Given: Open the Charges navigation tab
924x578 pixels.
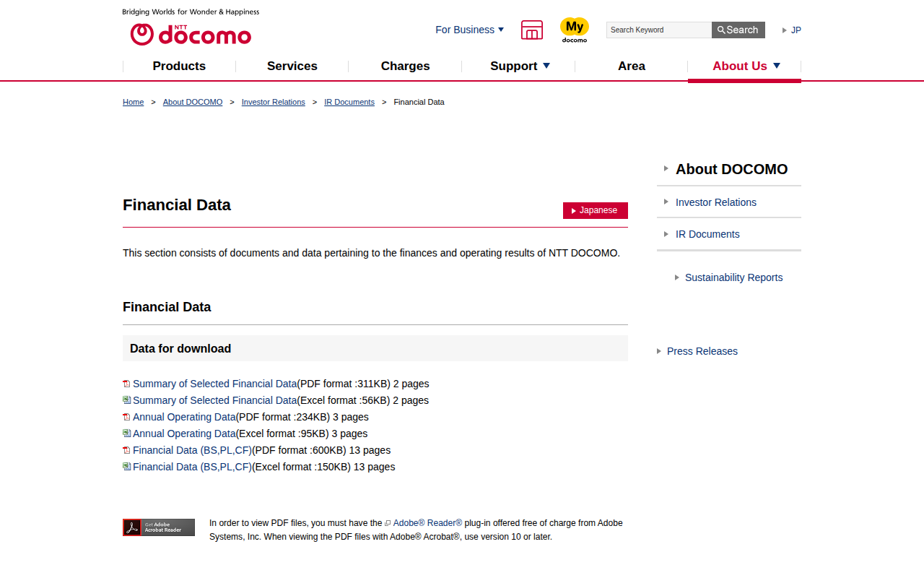Looking at the screenshot, I should coord(405,66).
